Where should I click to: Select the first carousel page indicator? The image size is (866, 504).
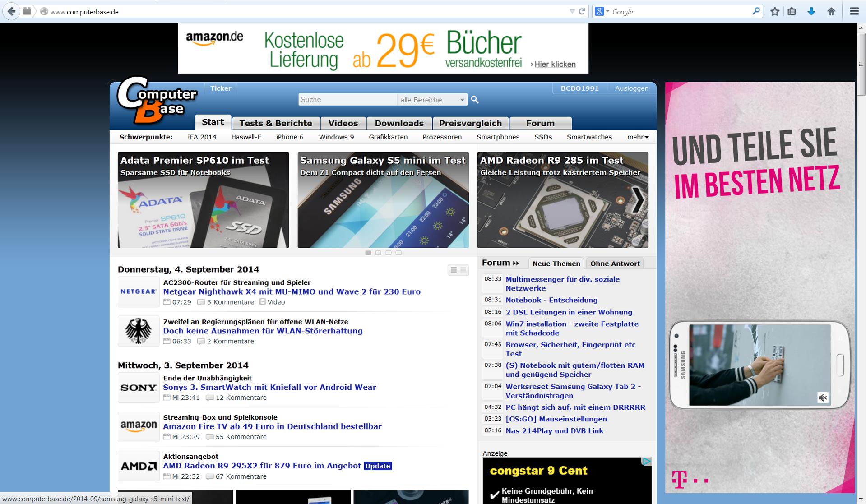coord(368,253)
